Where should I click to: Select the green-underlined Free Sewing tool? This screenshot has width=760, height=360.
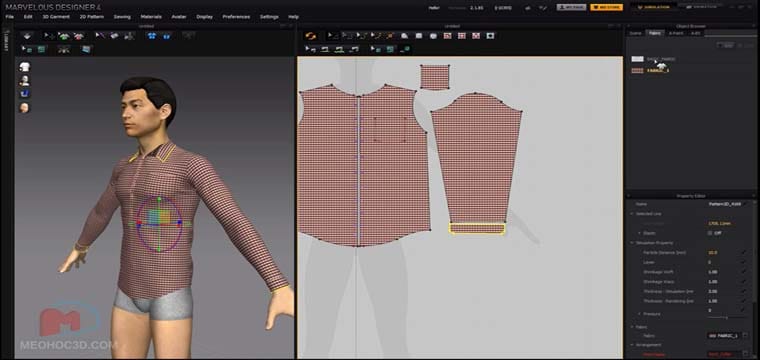[340, 49]
